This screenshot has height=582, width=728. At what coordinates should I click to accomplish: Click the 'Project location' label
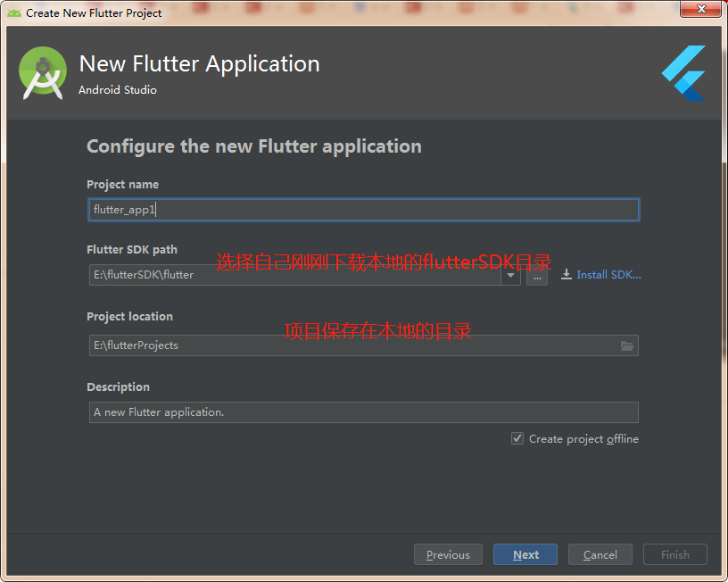tap(129, 316)
